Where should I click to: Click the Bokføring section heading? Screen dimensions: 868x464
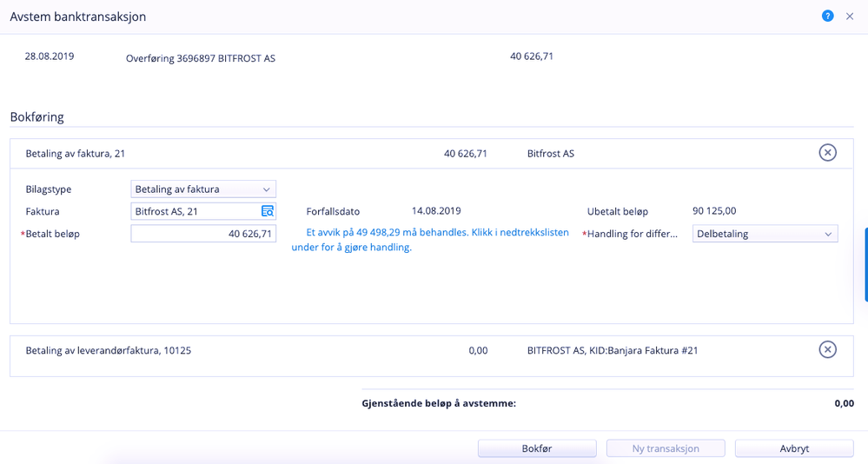(x=37, y=116)
